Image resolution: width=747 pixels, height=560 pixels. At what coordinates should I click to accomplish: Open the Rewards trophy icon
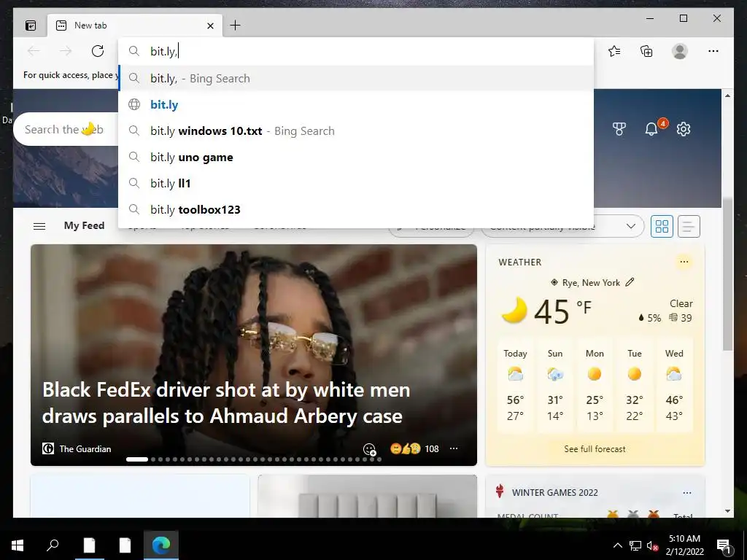tap(619, 129)
